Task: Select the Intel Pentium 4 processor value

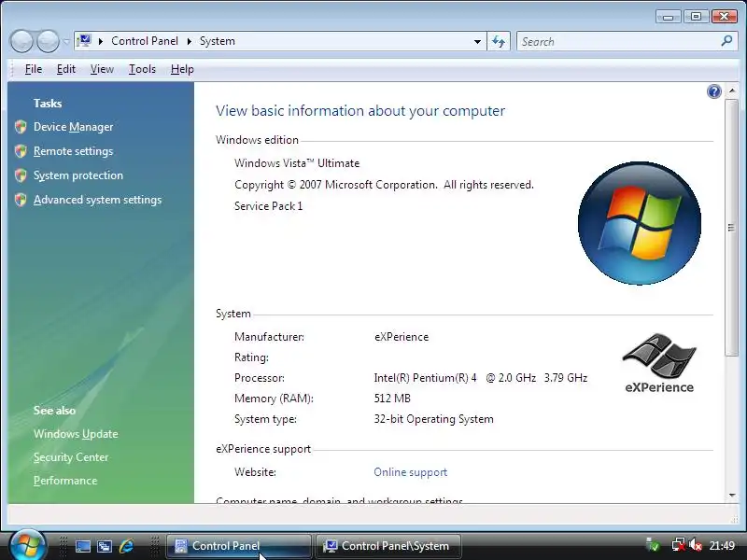Action: coord(480,378)
